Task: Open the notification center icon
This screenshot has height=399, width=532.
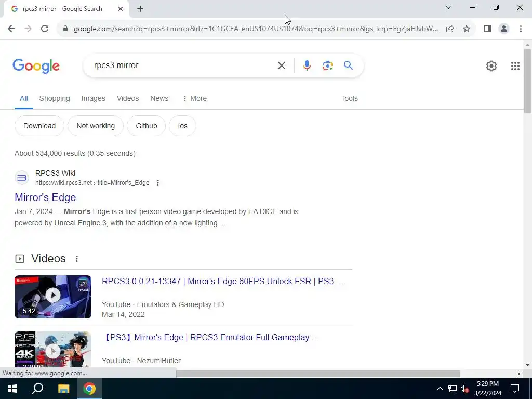Action: (x=515, y=389)
